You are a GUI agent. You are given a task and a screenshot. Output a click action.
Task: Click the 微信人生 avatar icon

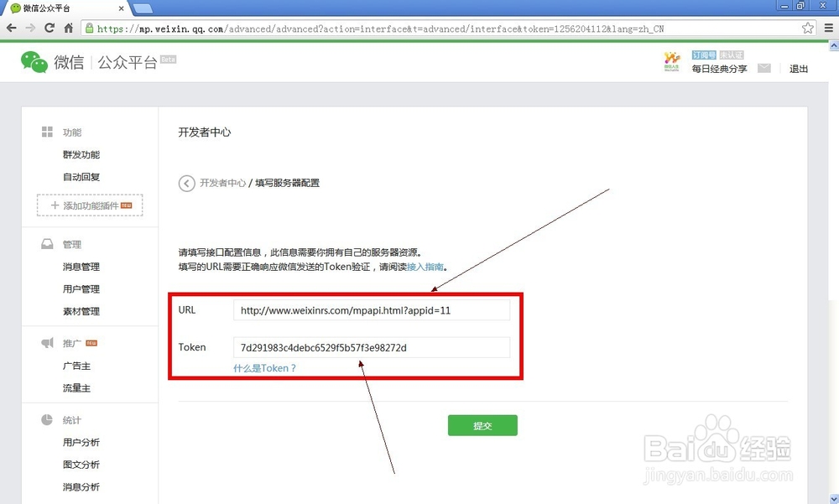tap(671, 61)
